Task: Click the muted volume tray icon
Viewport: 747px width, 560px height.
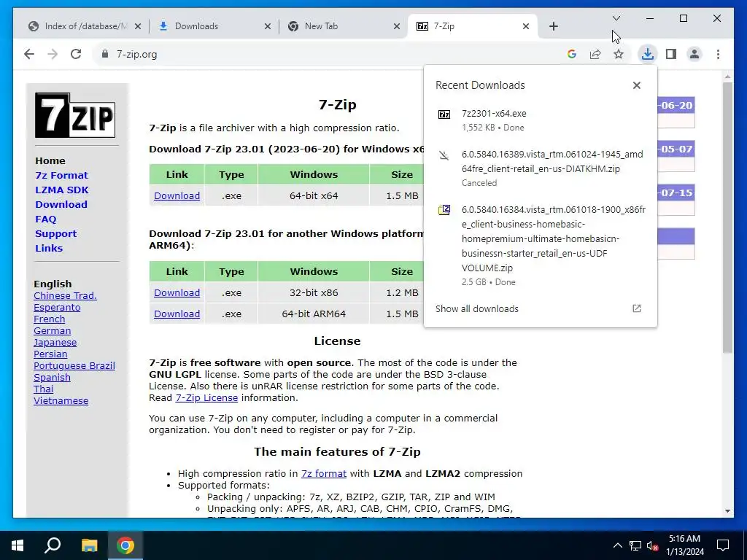Action: [x=652, y=545]
